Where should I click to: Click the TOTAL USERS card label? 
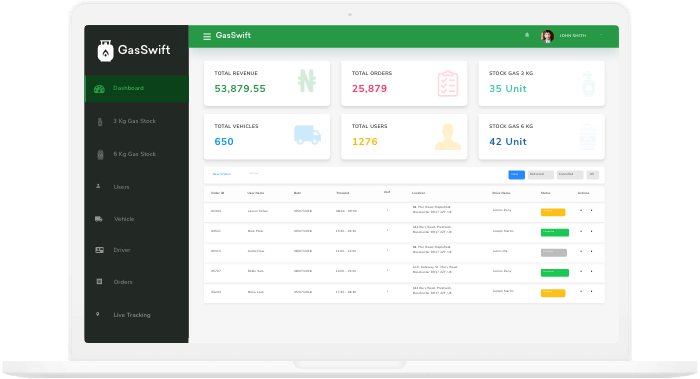370,126
